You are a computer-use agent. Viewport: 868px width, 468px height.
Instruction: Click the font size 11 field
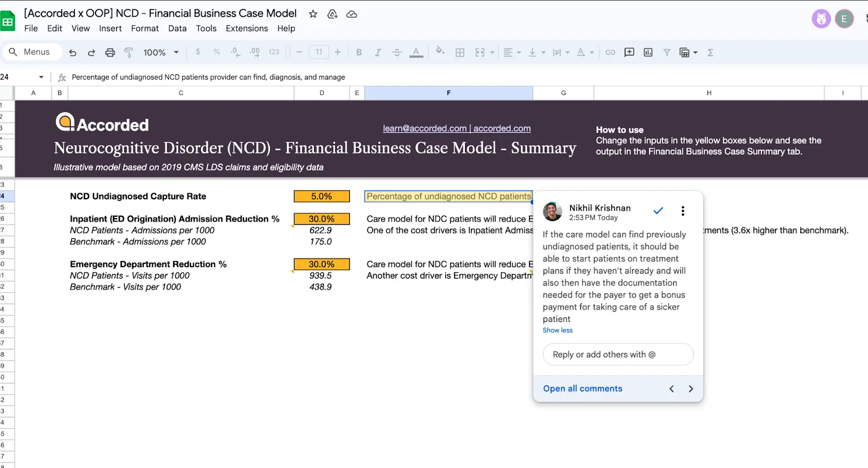(319, 52)
